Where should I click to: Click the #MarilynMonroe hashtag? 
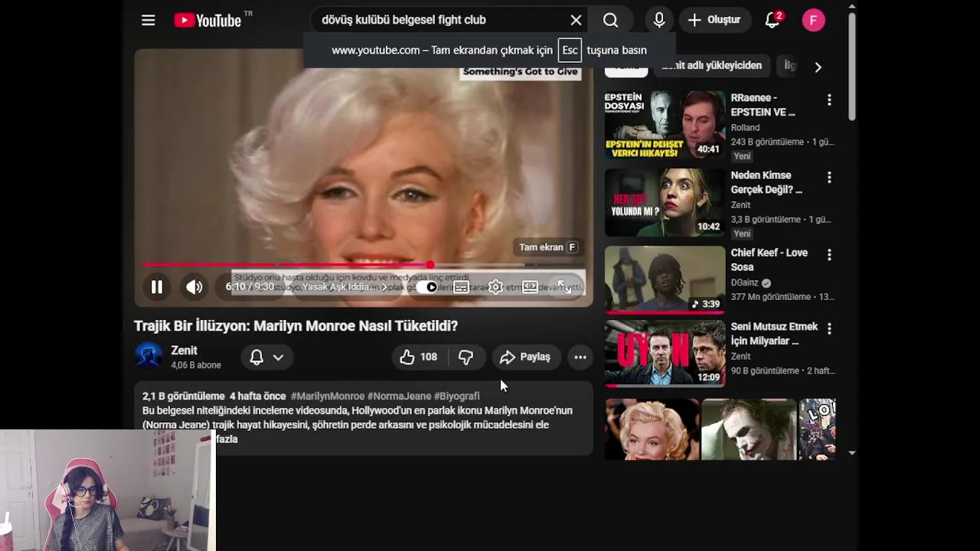click(328, 396)
